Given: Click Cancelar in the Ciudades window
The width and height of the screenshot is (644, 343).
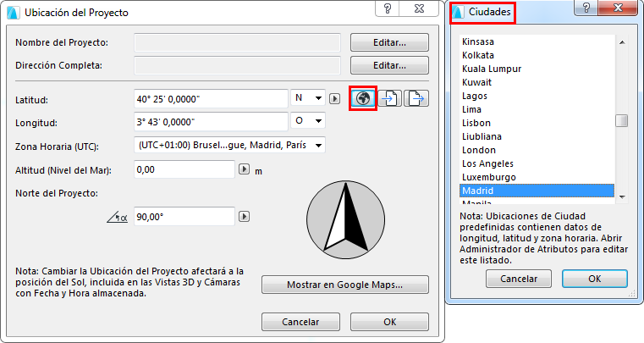Looking at the screenshot, I should 519,279.
